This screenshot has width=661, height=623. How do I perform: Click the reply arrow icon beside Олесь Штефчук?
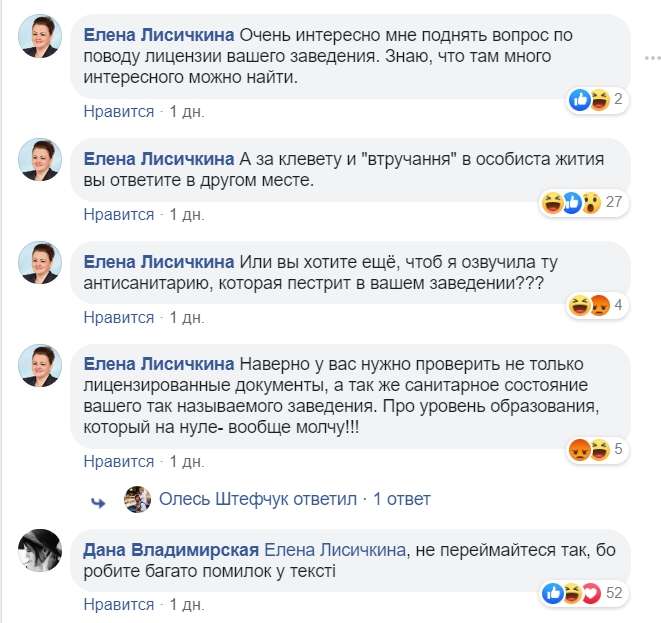point(98,500)
